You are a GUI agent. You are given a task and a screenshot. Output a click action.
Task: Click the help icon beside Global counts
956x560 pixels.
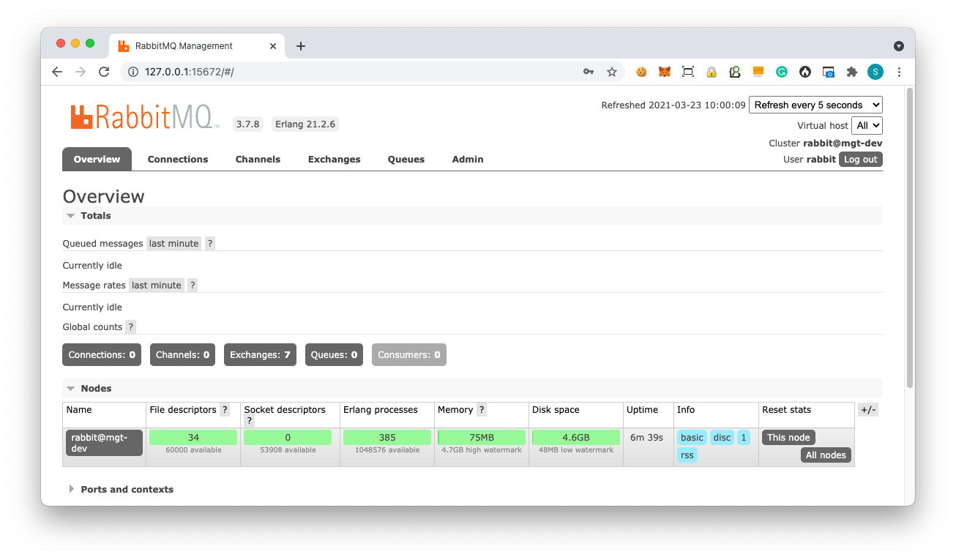130,327
